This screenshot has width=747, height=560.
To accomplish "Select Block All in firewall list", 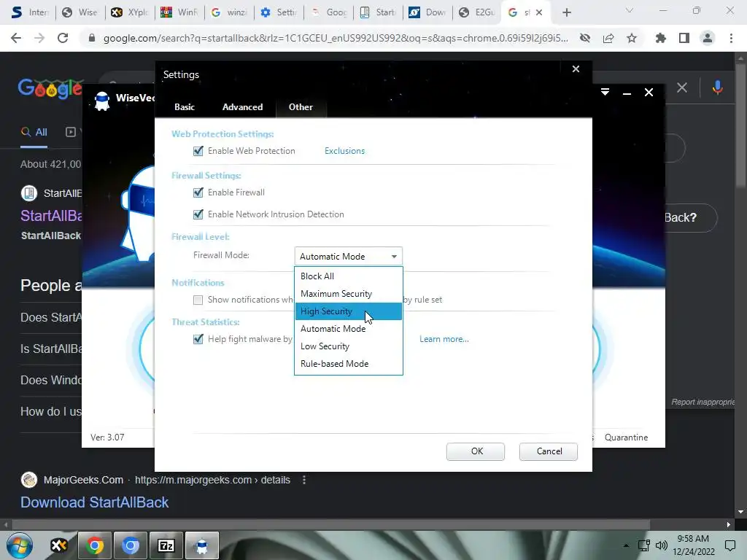I will point(348,276).
